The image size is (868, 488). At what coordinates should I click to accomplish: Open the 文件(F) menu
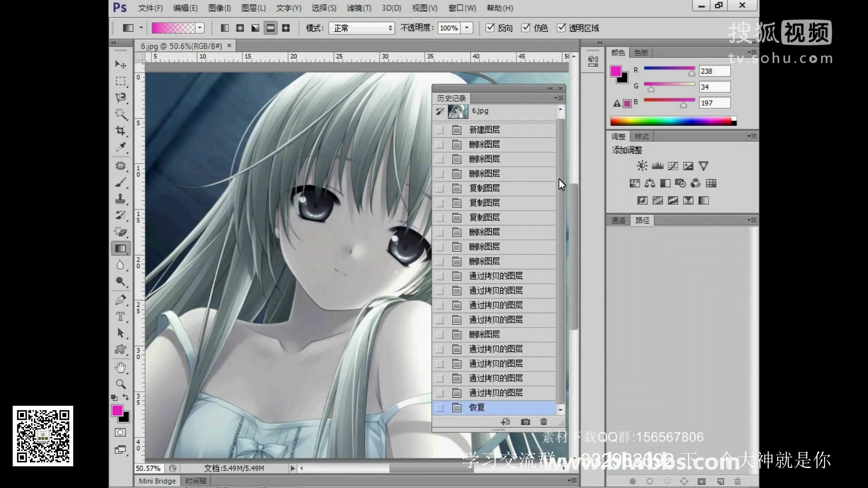[x=150, y=8]
